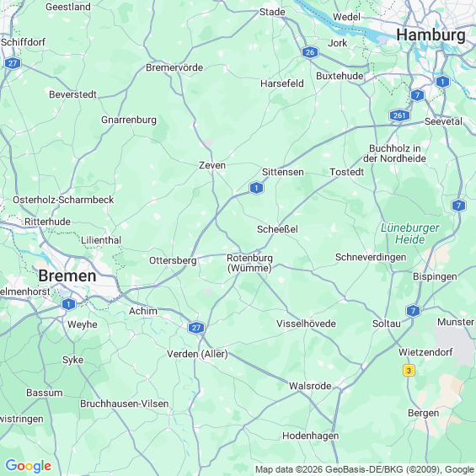476x476 pixels.
Task: Select the Bremen city label
Action: click(x=67, y=276)
